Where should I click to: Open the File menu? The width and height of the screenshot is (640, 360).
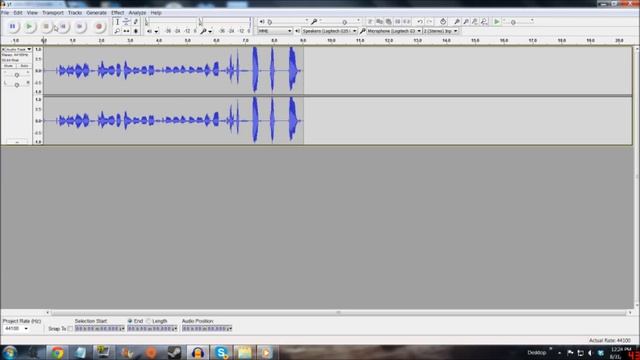(5, 13)
